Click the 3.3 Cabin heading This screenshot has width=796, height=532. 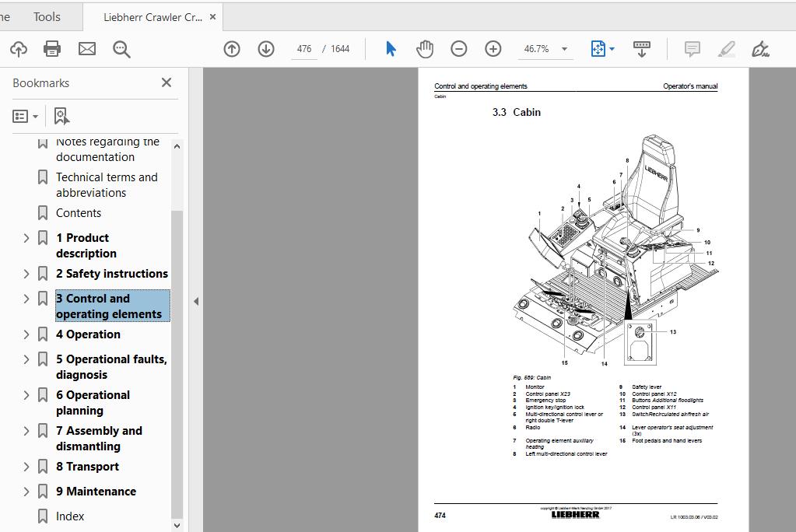(x=517, y=112)
